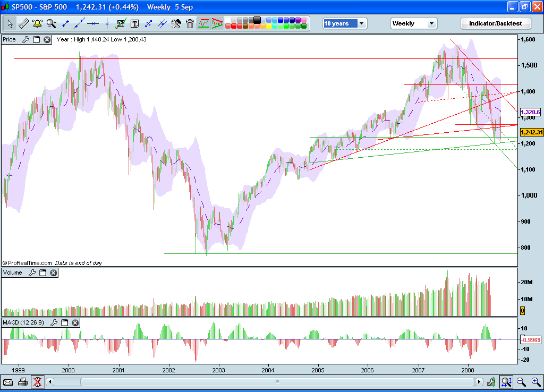This screenshot has width=544, height=392.
Task: Select the text annotation tool
Action: click(134, 23)
